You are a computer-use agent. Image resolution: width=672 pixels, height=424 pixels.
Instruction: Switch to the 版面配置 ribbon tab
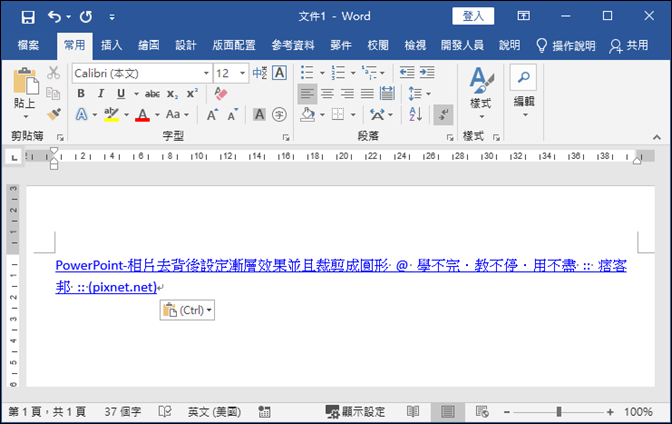click(234, 45)
